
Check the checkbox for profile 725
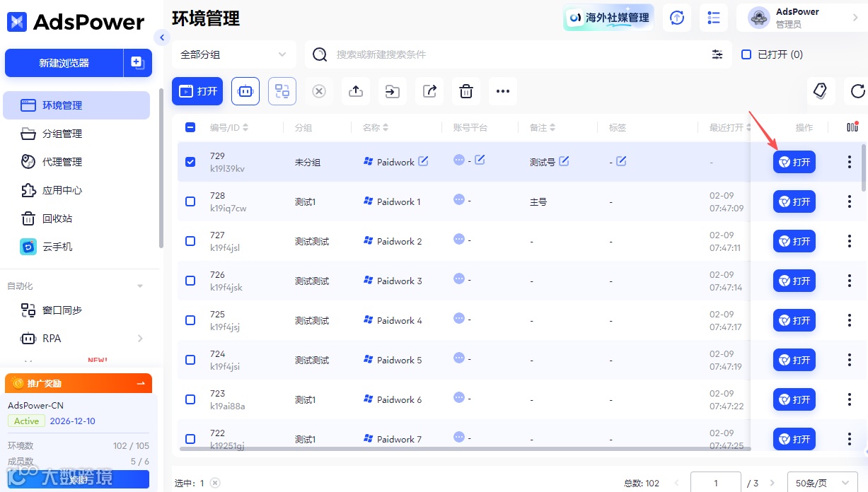pos(190,320)
